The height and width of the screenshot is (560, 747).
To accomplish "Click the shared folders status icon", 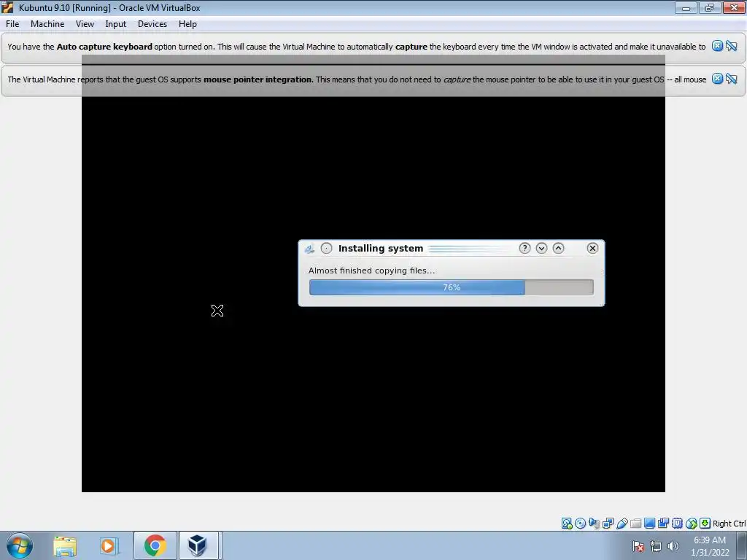I will point(635,524).
